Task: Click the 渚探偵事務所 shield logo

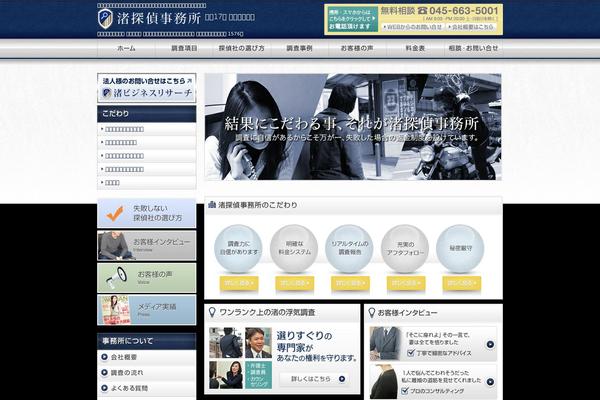Action: pos(105,18)
